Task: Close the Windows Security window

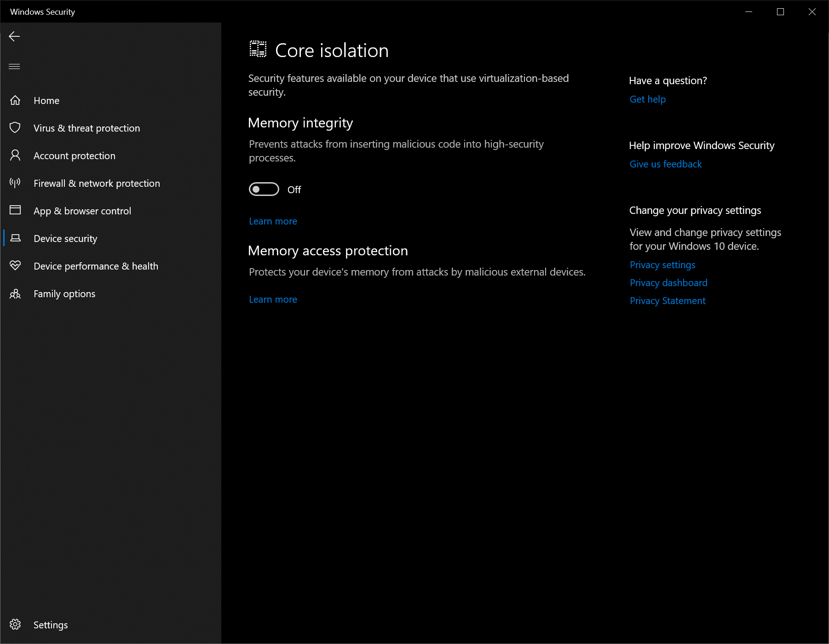Action: (x=812, y=11)
